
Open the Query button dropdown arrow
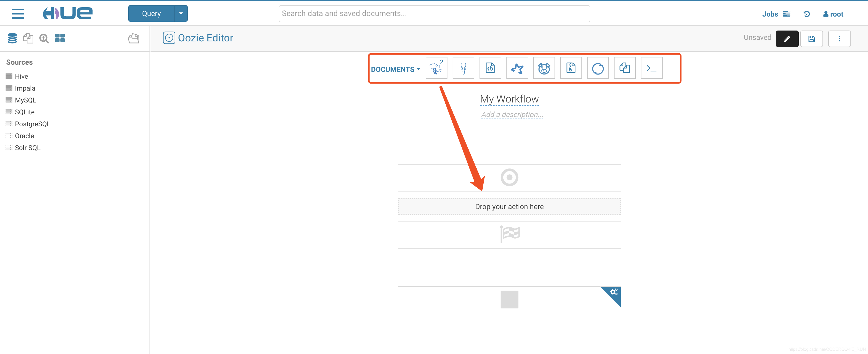(181, 13)
